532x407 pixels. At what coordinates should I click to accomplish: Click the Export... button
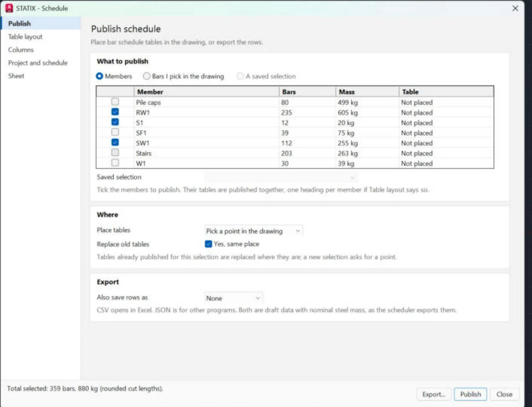(434, 394)
